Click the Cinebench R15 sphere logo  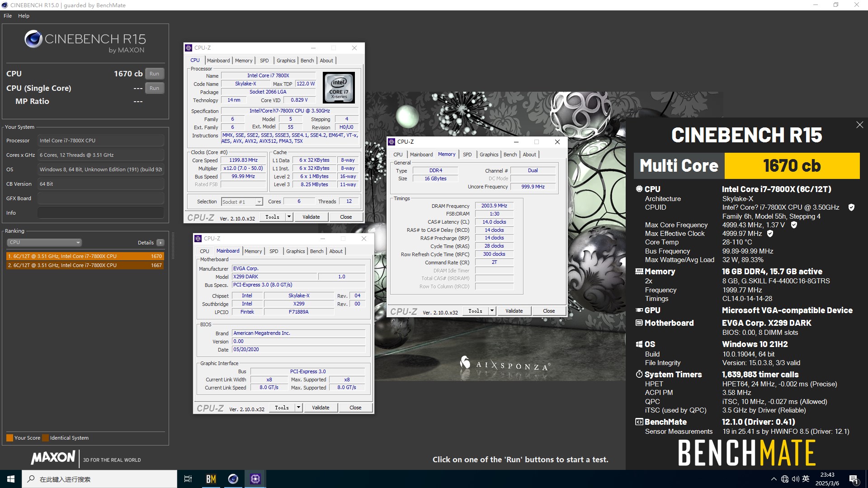coord(33,39)
